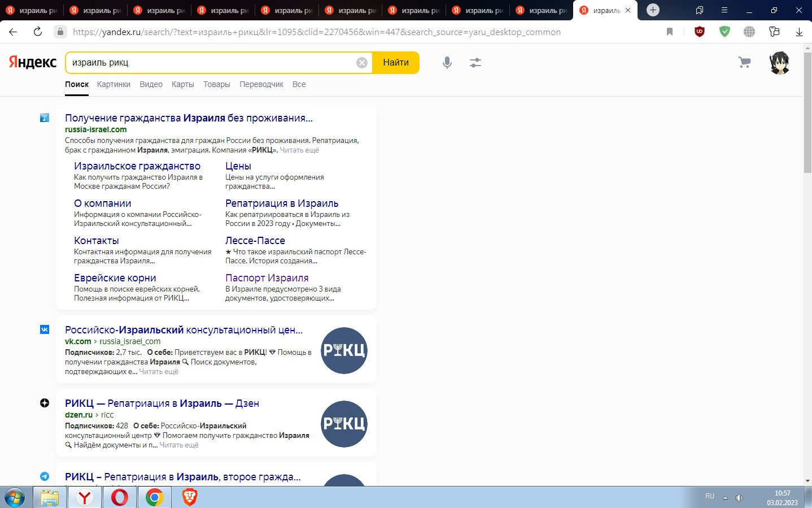Open the РИКЦ logo thumbnail of VK result

344,350
